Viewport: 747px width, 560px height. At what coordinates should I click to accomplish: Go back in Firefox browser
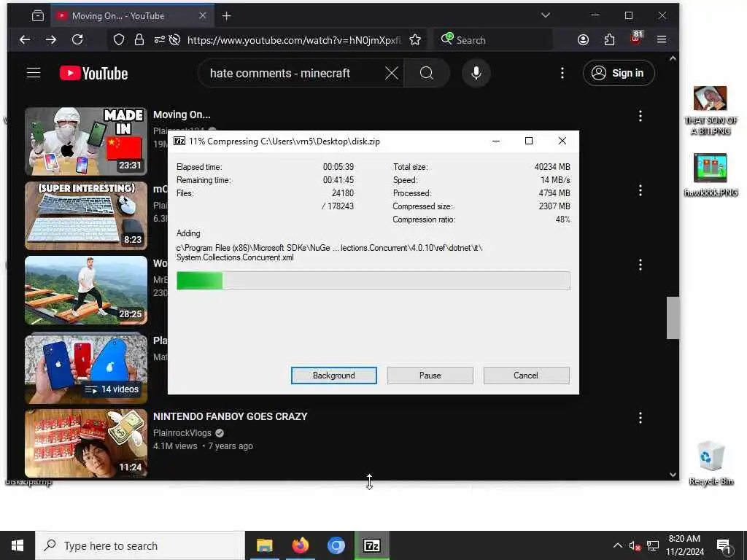pyautogui.click(x=25, y=40)
